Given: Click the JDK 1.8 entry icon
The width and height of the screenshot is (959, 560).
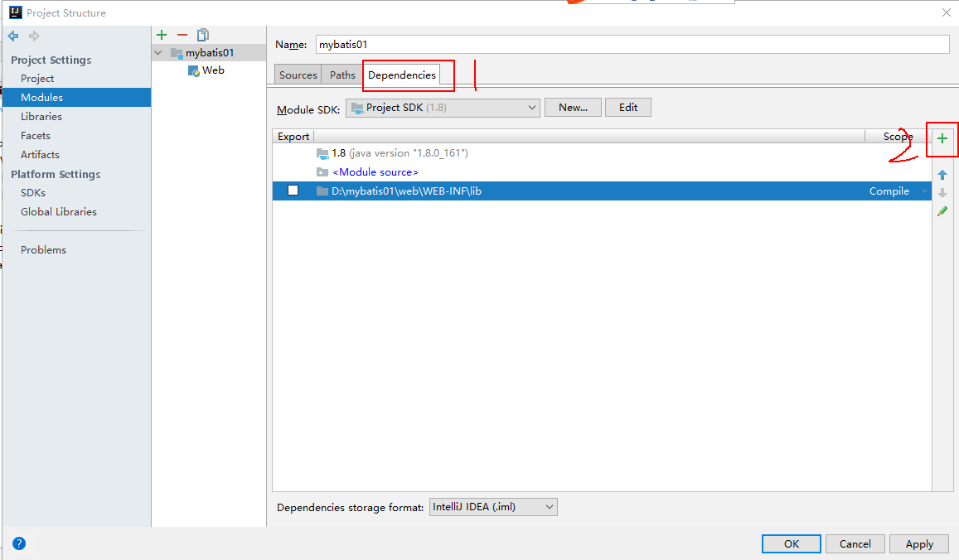Looking at the screenshot, I should point(322,153).
